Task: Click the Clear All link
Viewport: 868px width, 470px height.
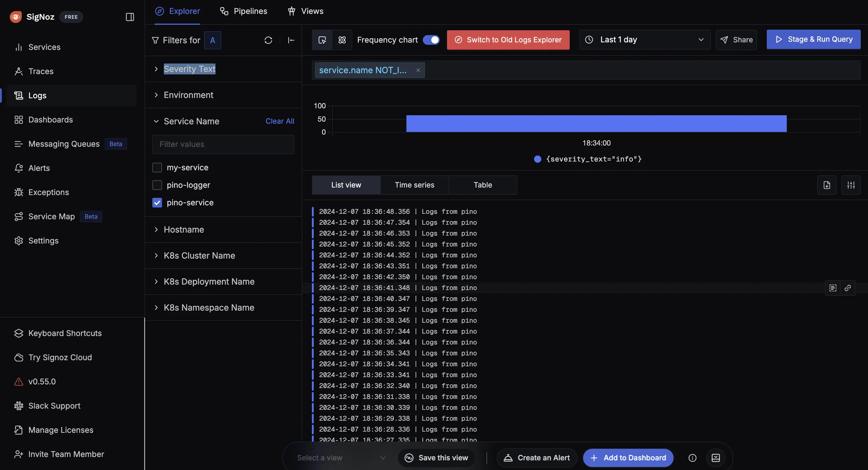Action: (x=280, y=121)
